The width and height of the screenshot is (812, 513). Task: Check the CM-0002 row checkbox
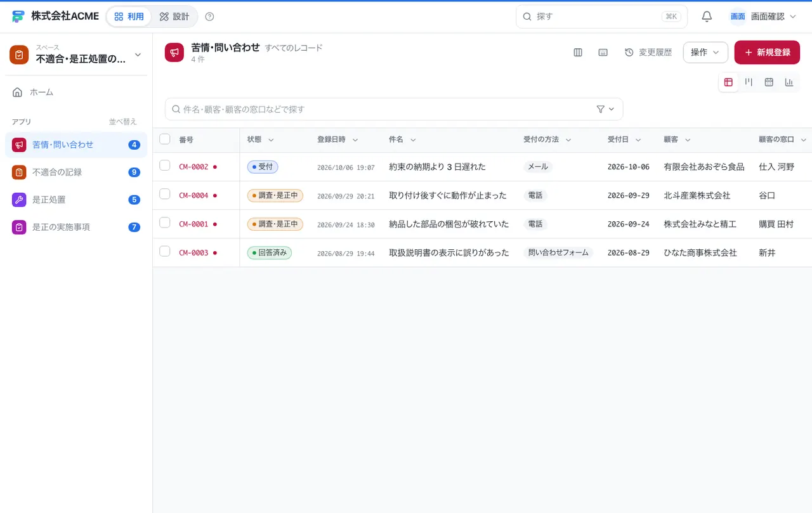coord(165,166)
